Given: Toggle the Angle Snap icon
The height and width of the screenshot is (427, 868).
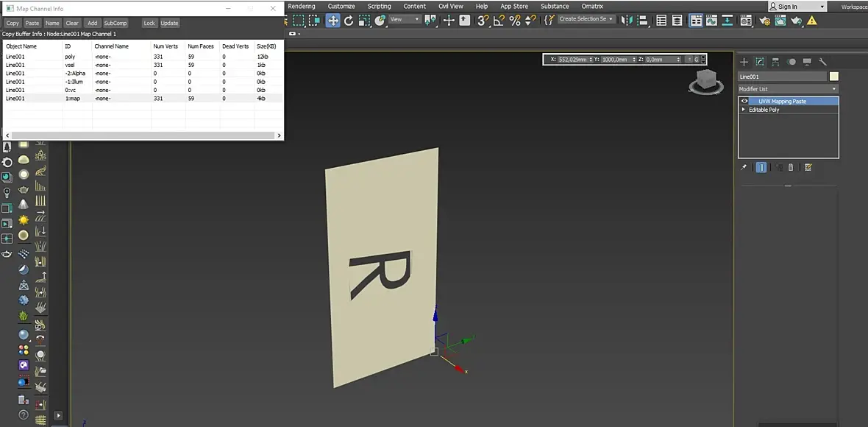Looking at the screenshot, I should 499,21.
